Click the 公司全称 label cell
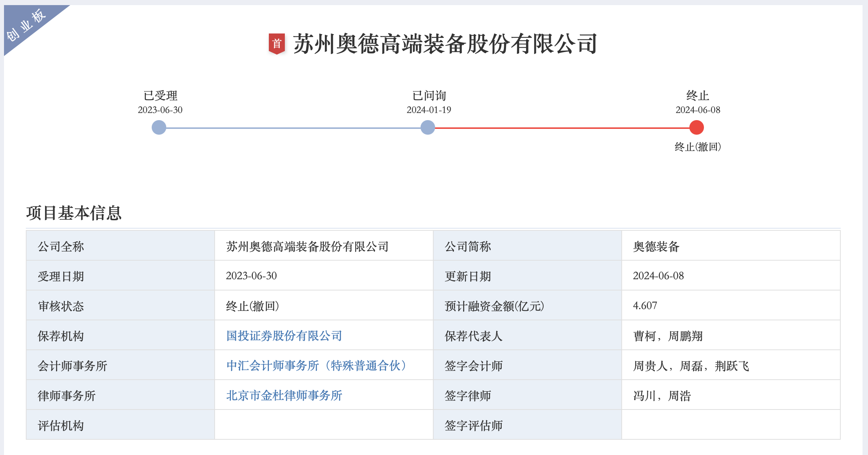This screenshot has height=455, width=868. pyautogui.click(x=120, y=246)
